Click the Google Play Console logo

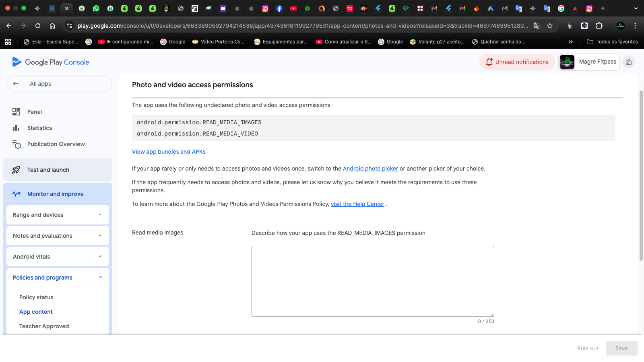tap(51, 62)
